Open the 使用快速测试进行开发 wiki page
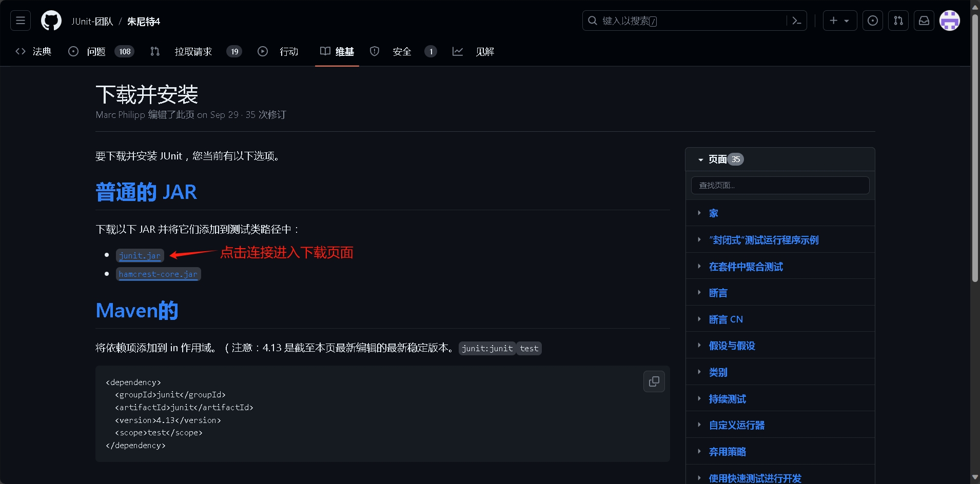Image resolution: width=980 pixels, height=484 pixels. [755, 478]
